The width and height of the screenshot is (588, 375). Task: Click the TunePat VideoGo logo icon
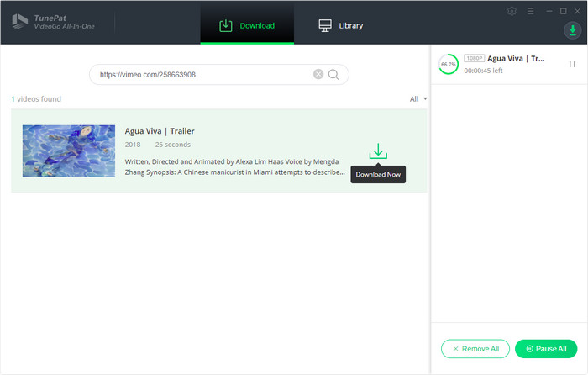click(x=20, y=21)
